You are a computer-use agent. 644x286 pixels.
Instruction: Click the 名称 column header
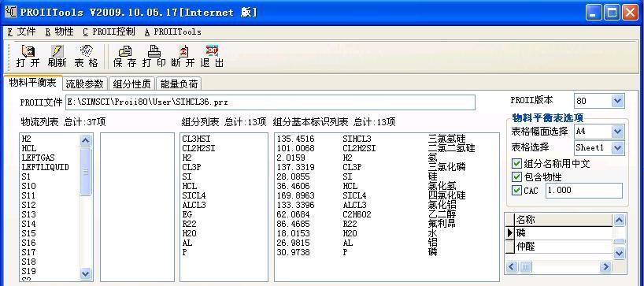coord(564,220)
